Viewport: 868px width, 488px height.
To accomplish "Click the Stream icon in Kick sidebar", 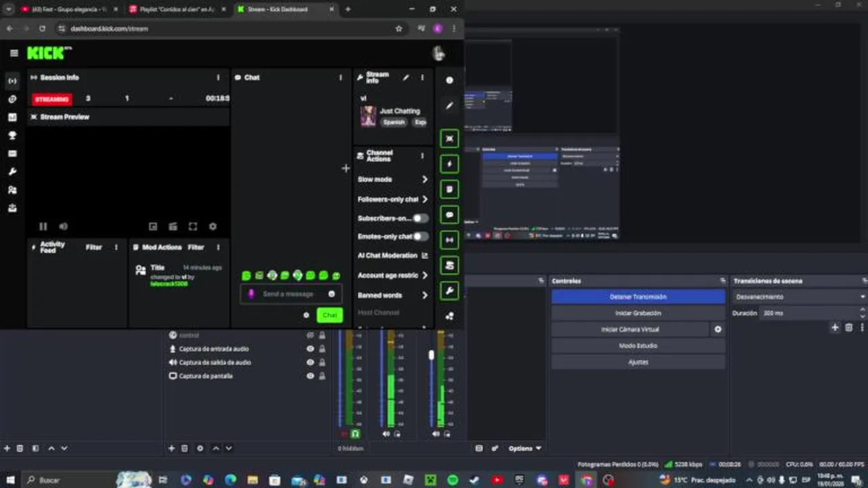I will [x=12, y=81].
